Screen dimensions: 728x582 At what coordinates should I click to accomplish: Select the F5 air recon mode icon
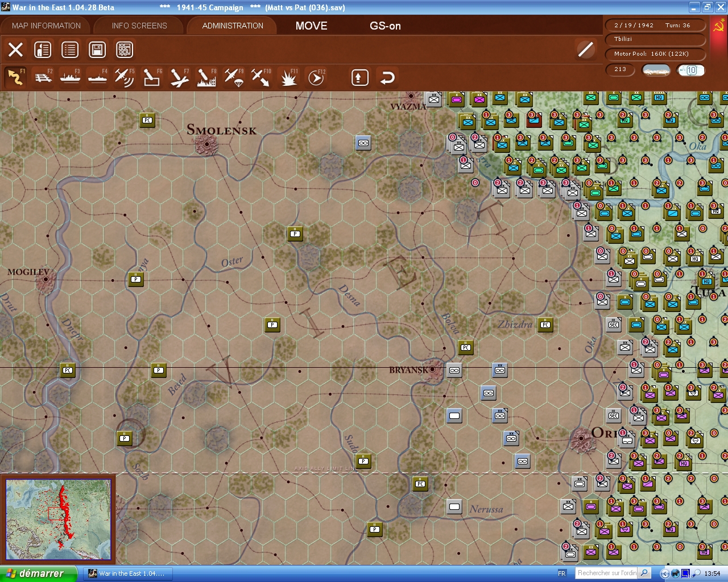pos(125,77)
